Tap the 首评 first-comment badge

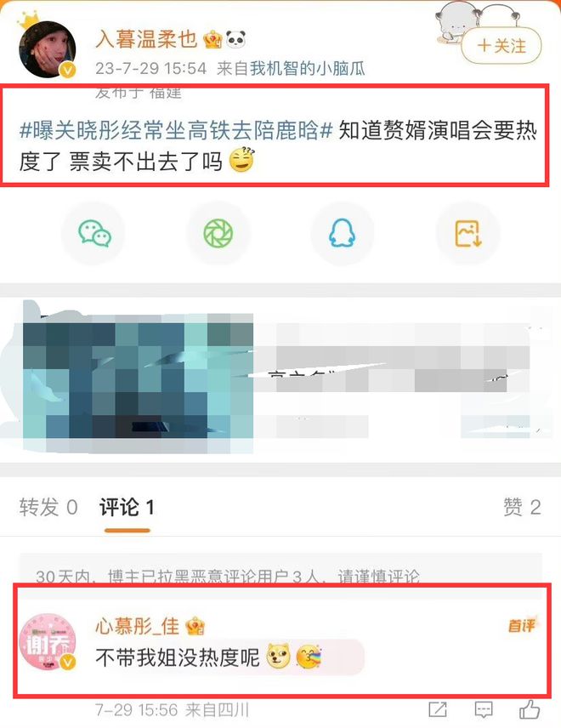522,625
